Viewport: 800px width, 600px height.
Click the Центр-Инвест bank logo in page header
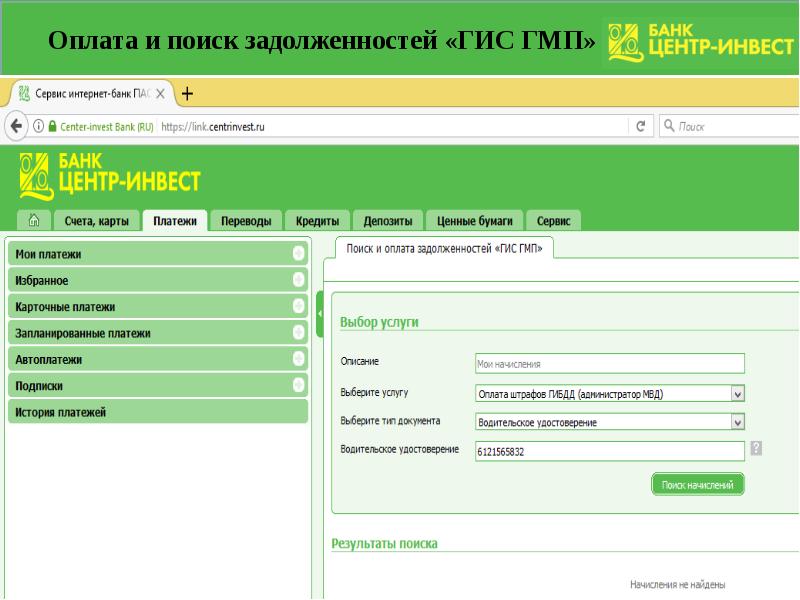pos(110,175)
